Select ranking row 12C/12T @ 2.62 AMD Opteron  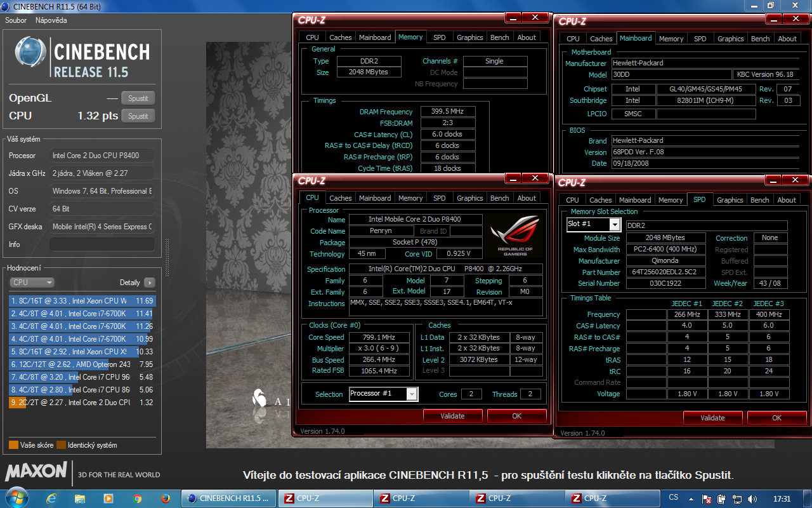click(82, 364)
